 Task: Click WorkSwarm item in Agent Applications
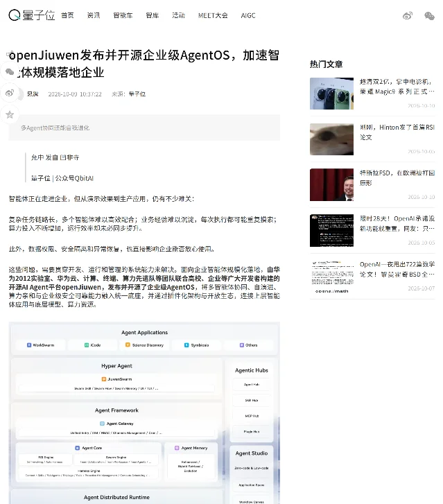point(40,345)
